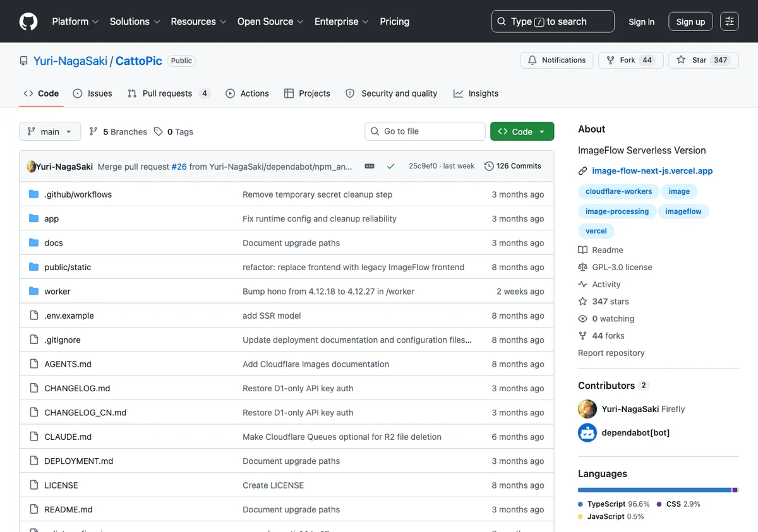Open the main branch selector dropdown

pos(50,131)
